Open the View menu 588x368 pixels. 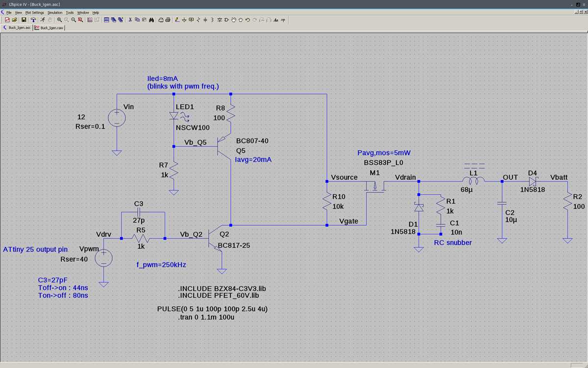tap(19, 12)
